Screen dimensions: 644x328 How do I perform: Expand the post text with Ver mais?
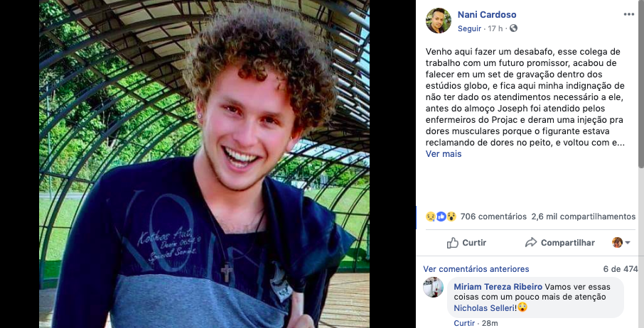(444, 154)
